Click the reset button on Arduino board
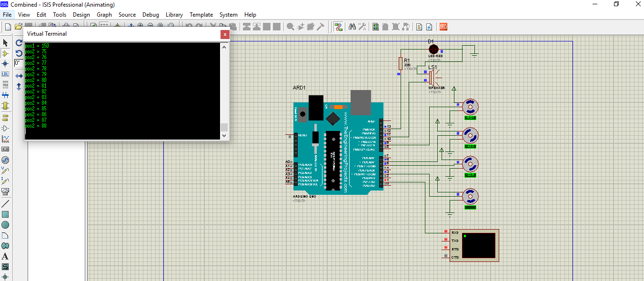644x281 pixels. tap(302, 113)
